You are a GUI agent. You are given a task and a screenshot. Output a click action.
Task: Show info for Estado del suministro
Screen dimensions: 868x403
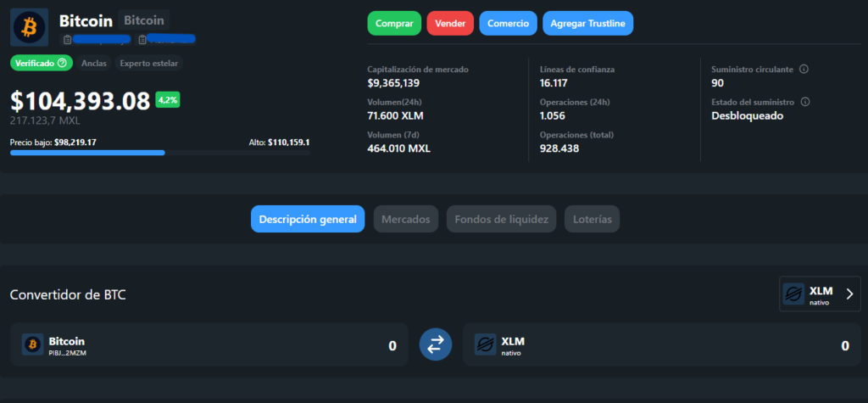coord(805,103)
